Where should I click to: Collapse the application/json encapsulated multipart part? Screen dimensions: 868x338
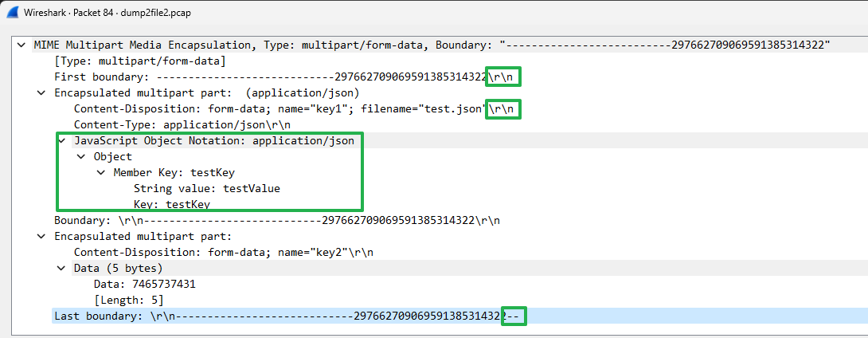41,92
